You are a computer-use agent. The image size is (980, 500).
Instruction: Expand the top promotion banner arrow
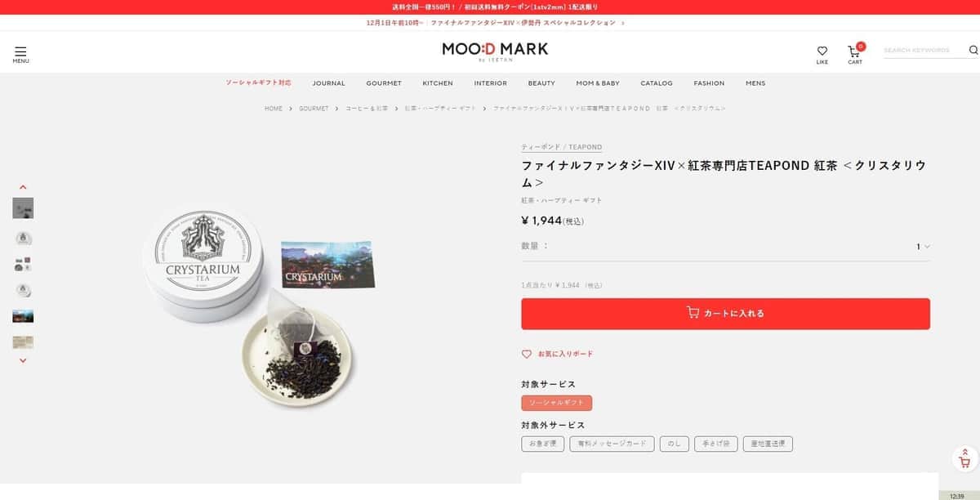(x=623, y=23)
